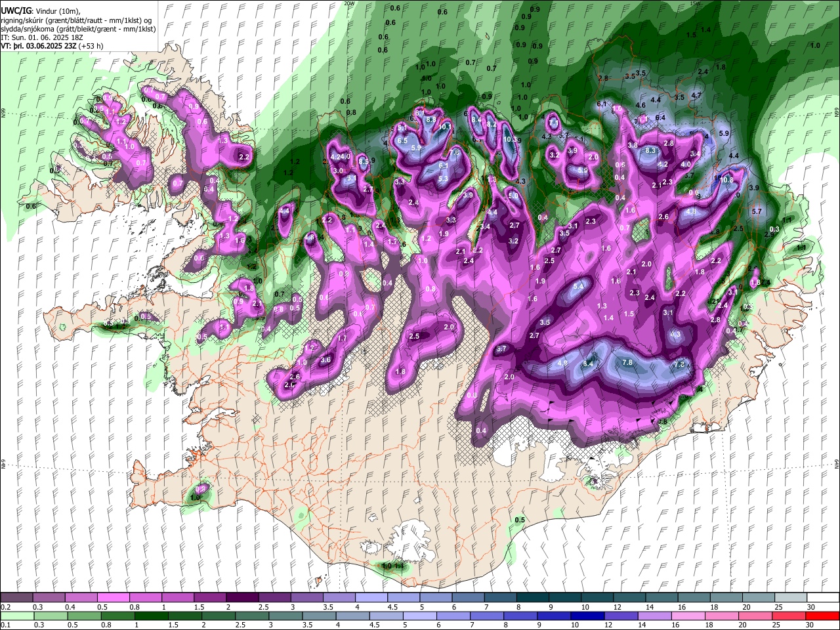Click the '3.6' snowfall value on the map

[x=325, y=360]
